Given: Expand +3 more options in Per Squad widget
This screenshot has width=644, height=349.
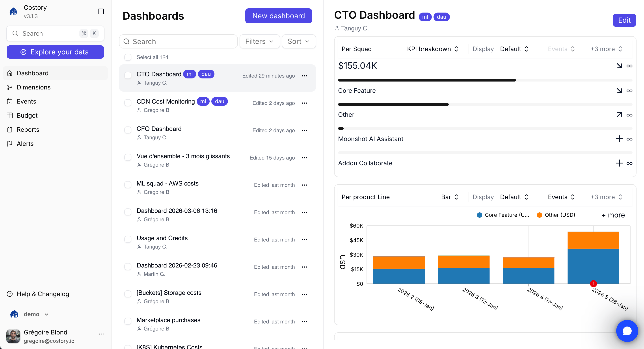Looking at the screenshot, I should pos(606,49).
